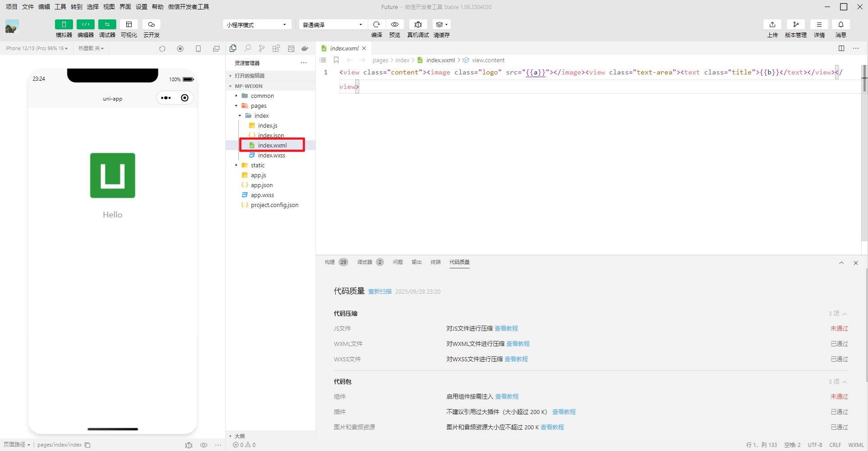Click the simulator refresh icon
This screenshot has height=451, width=868.
click(x=162, y=49)
